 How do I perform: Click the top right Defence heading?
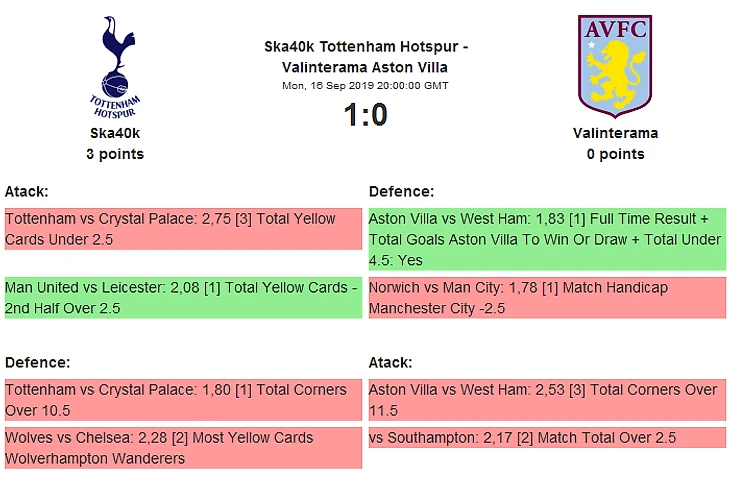[401, 191]
